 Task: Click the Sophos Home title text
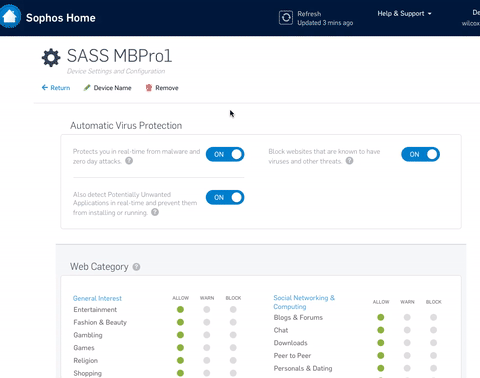(61, 18)
